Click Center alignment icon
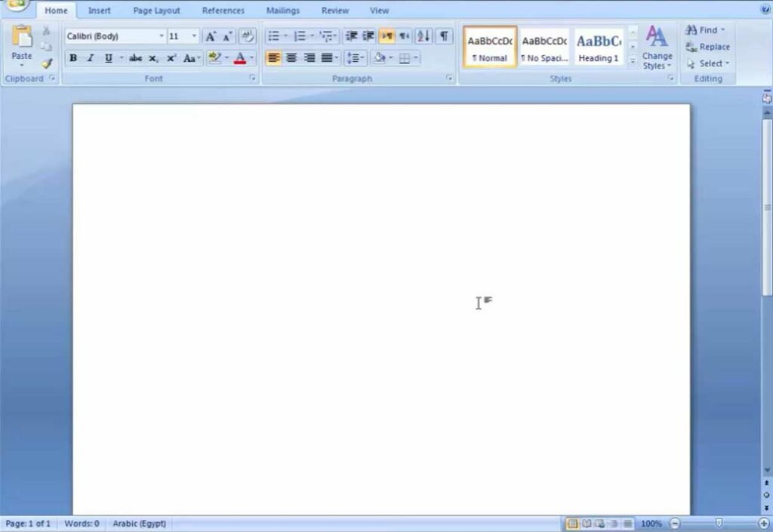 coord(291,58)
